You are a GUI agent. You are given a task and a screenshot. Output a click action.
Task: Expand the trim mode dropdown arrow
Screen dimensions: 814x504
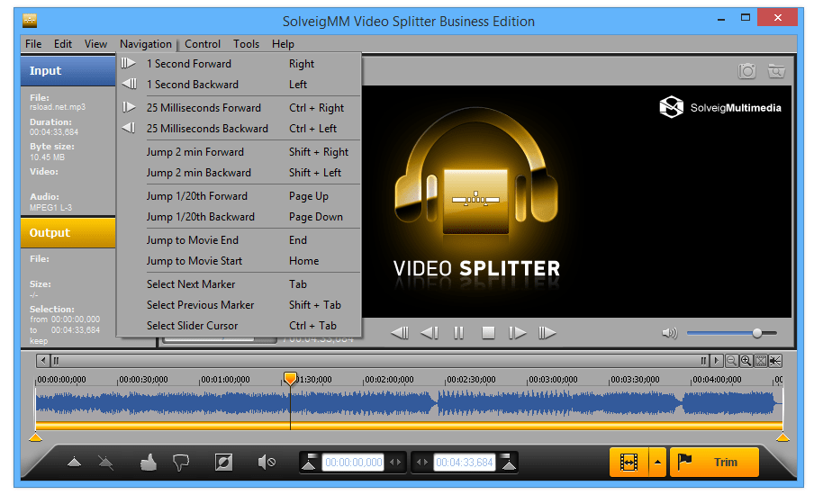[657, 462]
